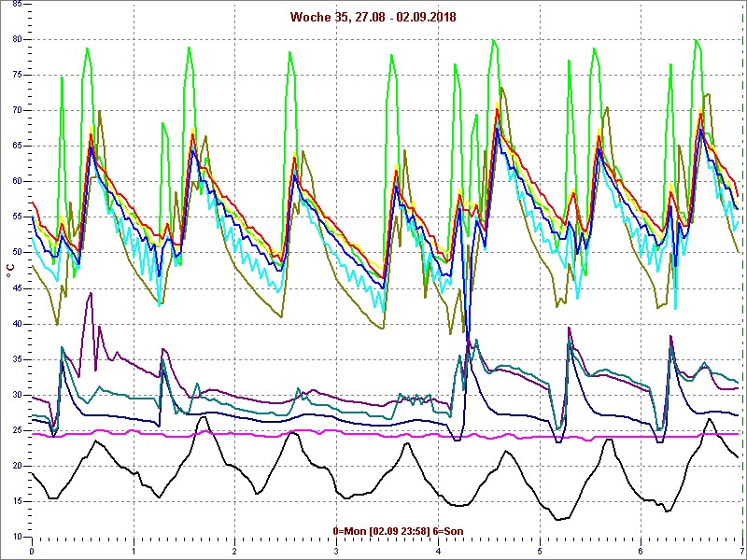Viewport: 747px width, 560px height.
Task: Click the y-axis label 85
Action: coord(17,5)
